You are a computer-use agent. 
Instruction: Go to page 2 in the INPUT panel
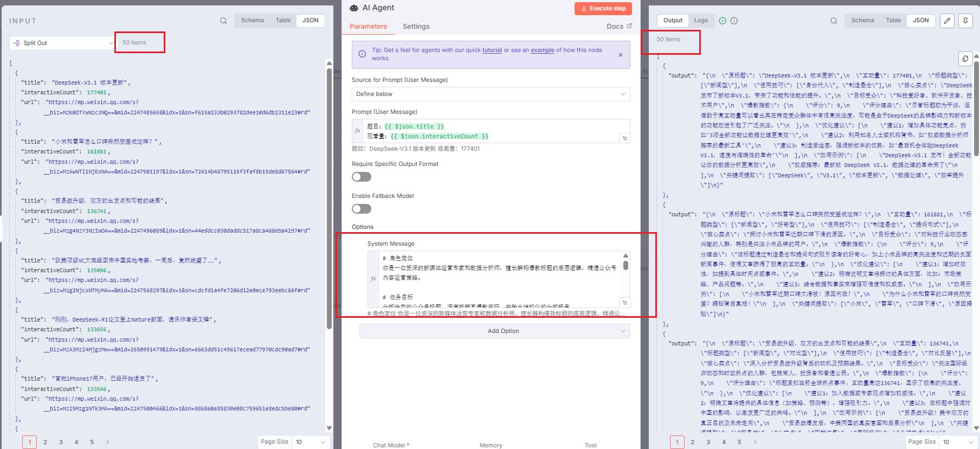click(x=45, y=442)
